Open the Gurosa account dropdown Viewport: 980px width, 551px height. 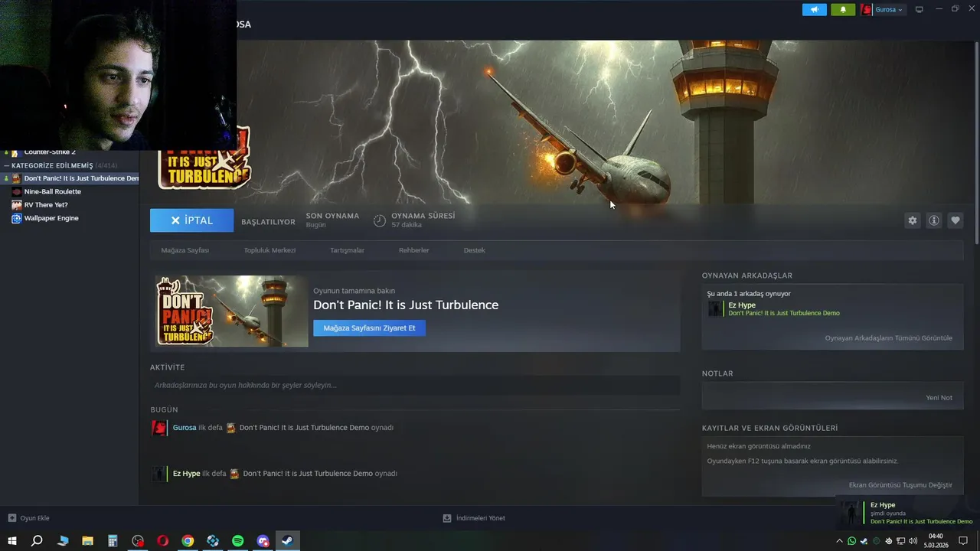[889, 10]
